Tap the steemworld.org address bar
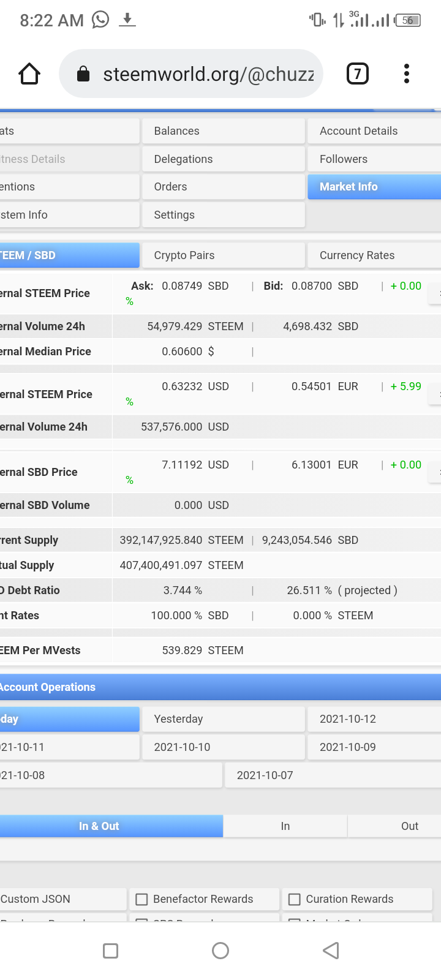 [191, 74]
